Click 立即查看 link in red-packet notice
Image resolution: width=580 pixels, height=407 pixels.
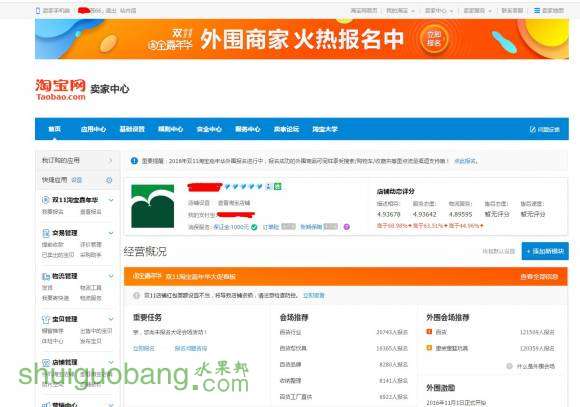pos(314,295)
